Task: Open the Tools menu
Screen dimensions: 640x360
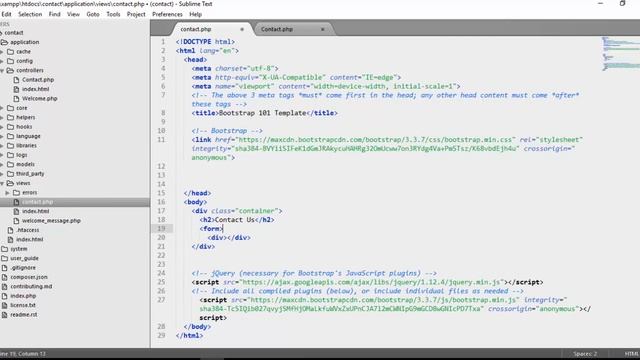Action: coord(113,14)
